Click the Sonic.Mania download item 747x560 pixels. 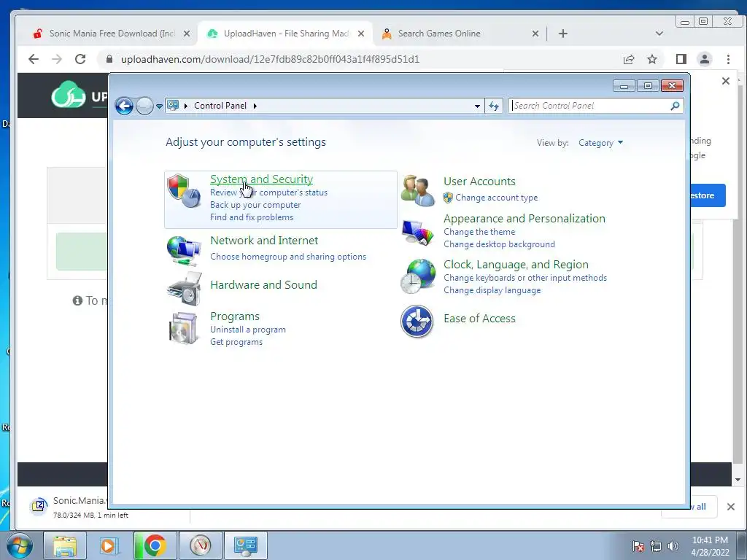(x=68, y=507)
